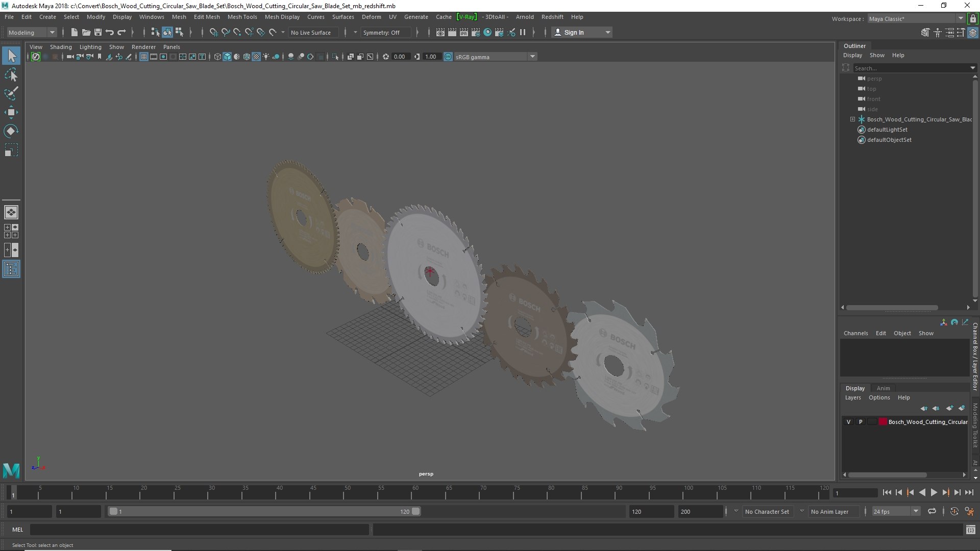Toggle Outliner layout button in left sidebar
980x551 pixels.
(x=11, y=269)
